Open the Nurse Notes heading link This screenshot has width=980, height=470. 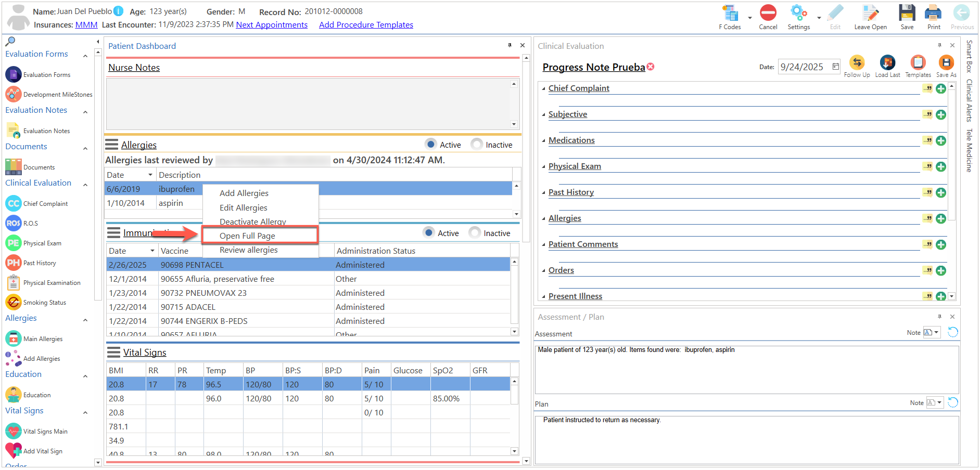tap(134, 68)
